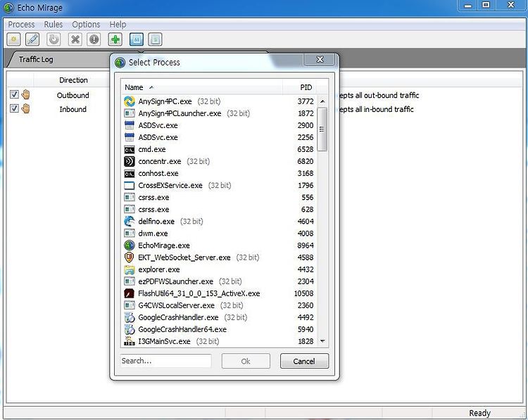Click the Direction column header
The height and width of the screenshot is (420, 528).
click(73, 80)
